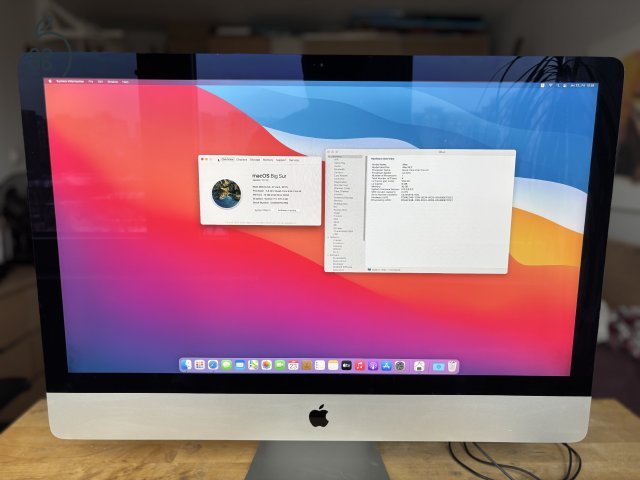Open the Help menu

click(125, 82)
